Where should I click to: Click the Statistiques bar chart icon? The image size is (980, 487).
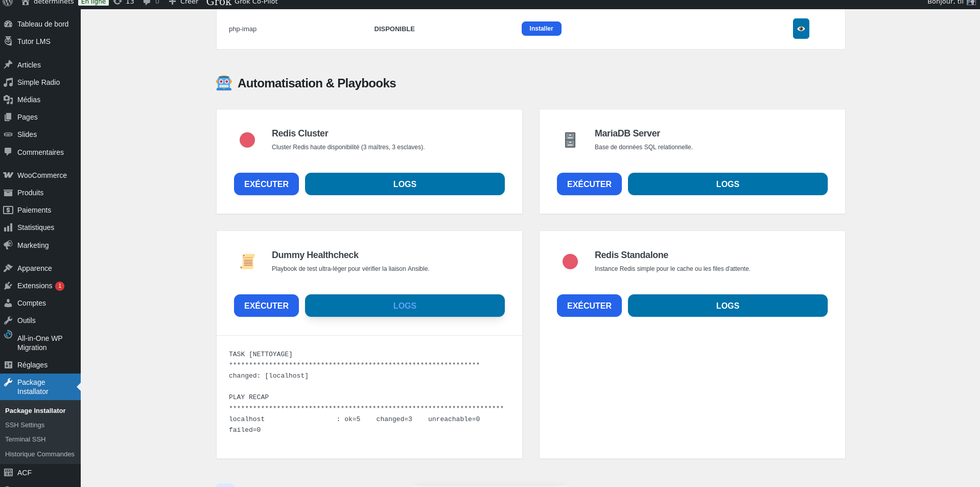8,227
